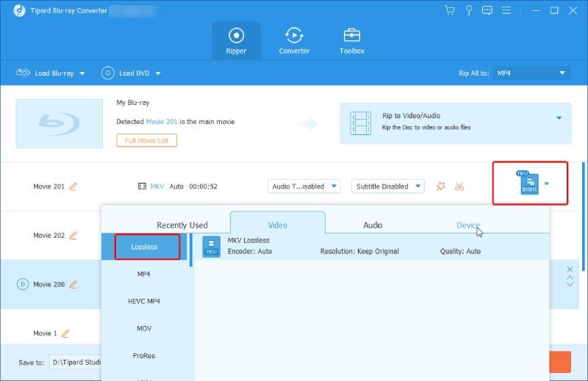Expand the output format arrow for Movie 201
The image size is (588, 381).
pos(547,184)
